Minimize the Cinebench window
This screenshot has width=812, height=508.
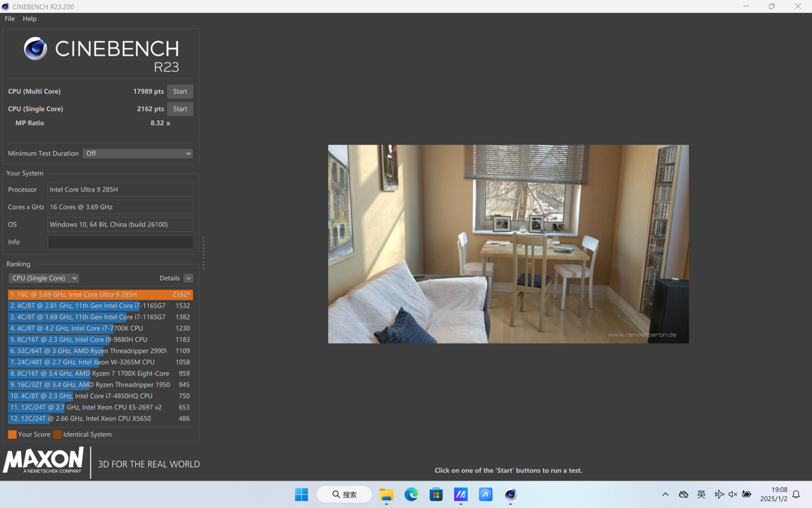(746, 6)
